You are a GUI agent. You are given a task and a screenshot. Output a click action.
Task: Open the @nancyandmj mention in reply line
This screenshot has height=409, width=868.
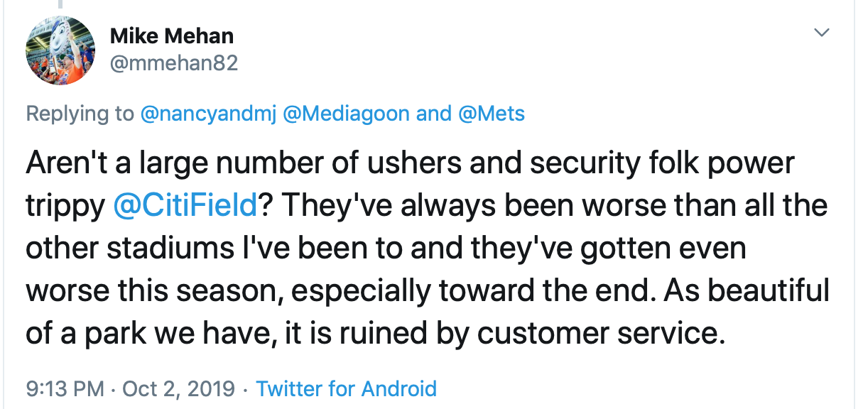coord(208,114)
